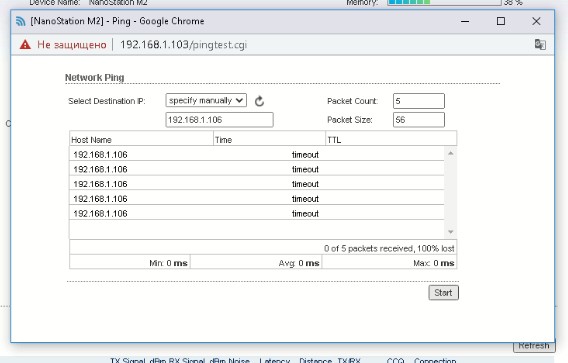The height and width of the screenshot is (363, 568).
Task: Click the packets received 100% lost summary
Action: [389, 249]
